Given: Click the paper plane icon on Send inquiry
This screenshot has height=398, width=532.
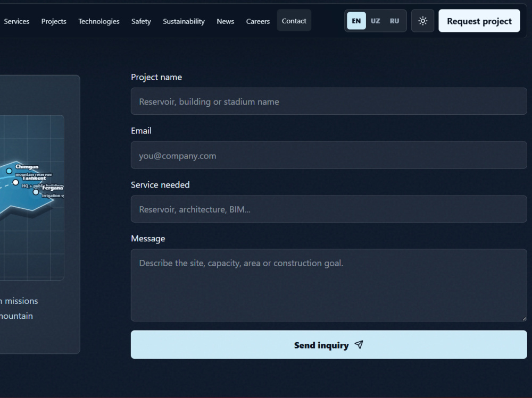Looking at the screenshot, I should pos(359,345).
